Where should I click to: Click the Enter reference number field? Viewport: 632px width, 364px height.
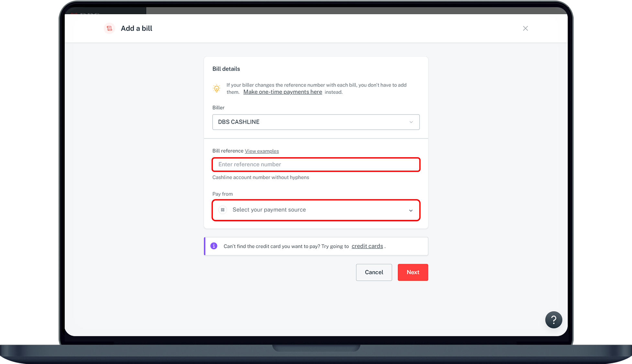(x=316, y=164)
